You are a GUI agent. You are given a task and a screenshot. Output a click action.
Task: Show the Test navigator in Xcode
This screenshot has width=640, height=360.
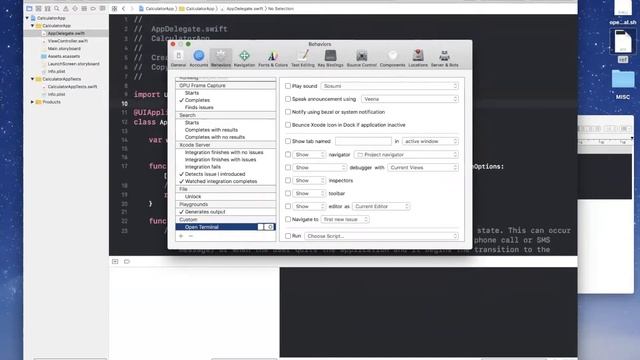pyautogui.click(x=75, y=8)
